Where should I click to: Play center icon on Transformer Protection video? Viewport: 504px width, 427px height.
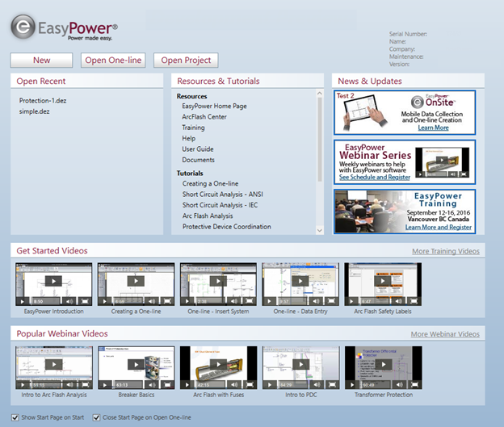[x=384, y=364]
